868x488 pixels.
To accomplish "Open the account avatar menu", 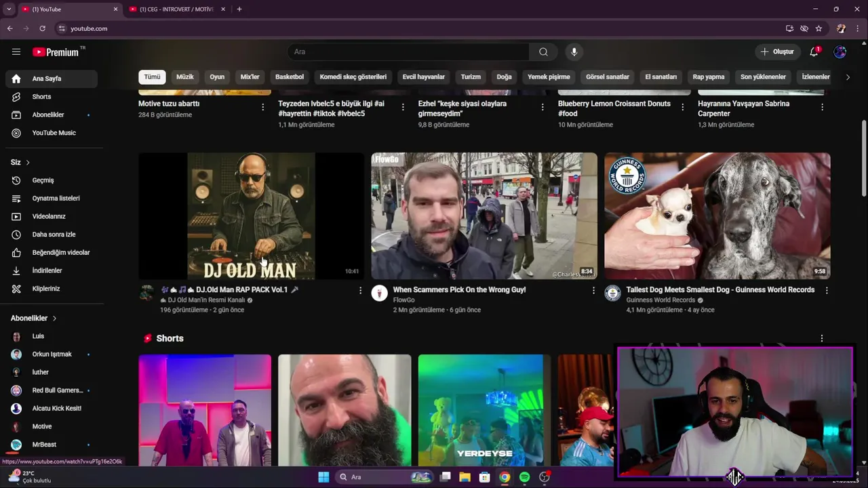I will [x=840, y=52].
